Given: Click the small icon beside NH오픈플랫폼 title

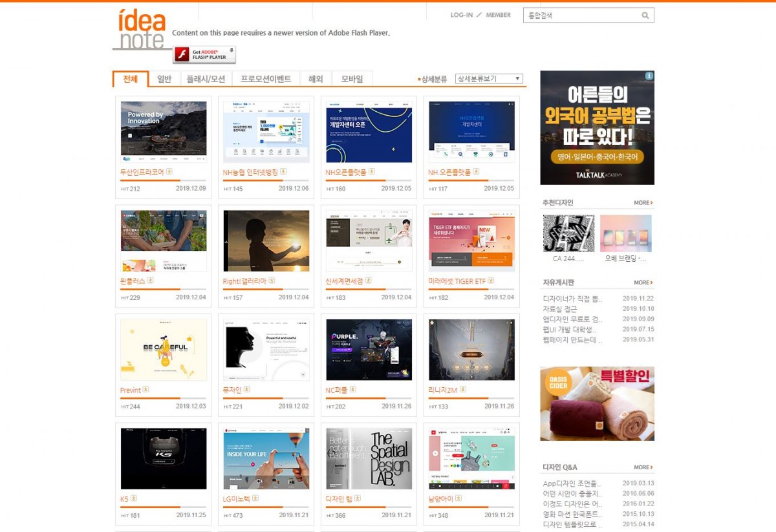Looking at the screenshot, I should pos(372,172).
